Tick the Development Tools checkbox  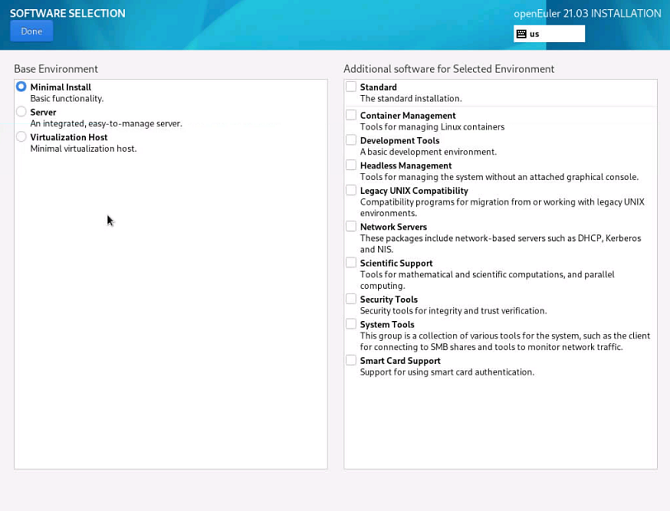coord(351,140)
